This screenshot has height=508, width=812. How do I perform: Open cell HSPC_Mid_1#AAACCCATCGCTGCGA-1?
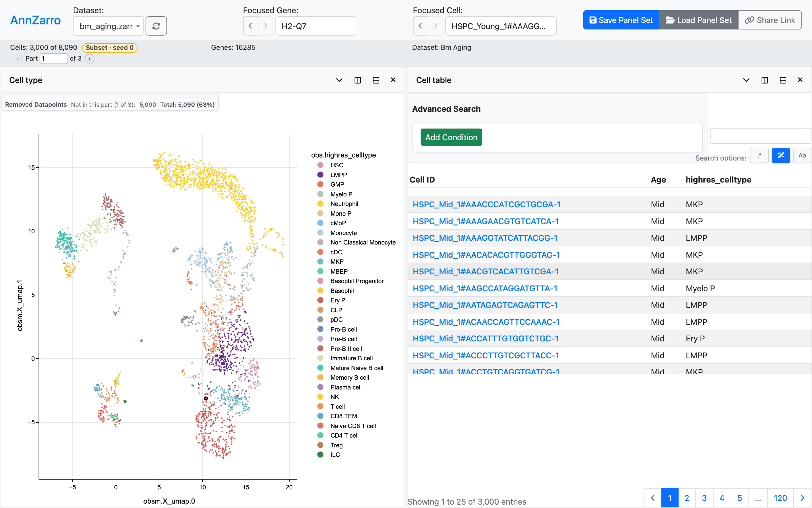(x=487, y=205)
